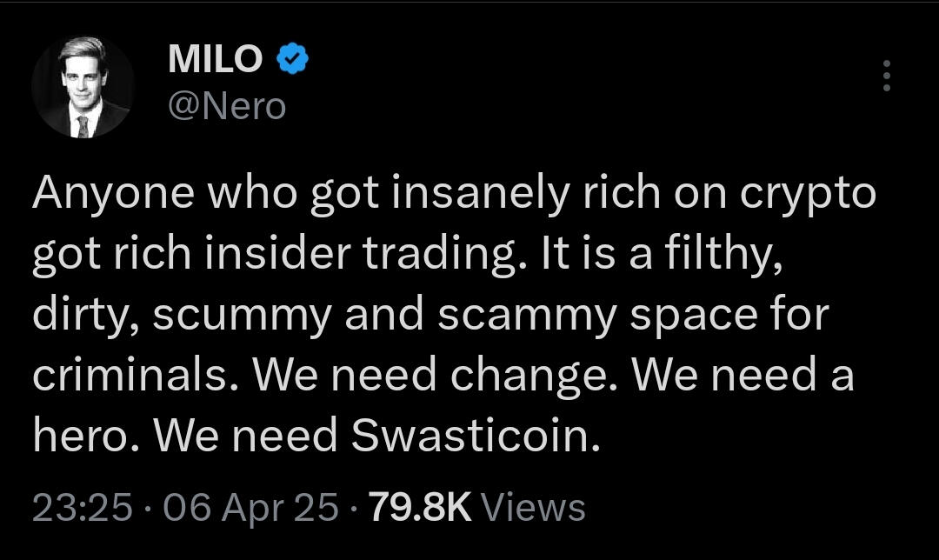This screenshot has height=560, width=939.
Task: Click the 23:25 timestamp
Action: click(x=82, y=507)
